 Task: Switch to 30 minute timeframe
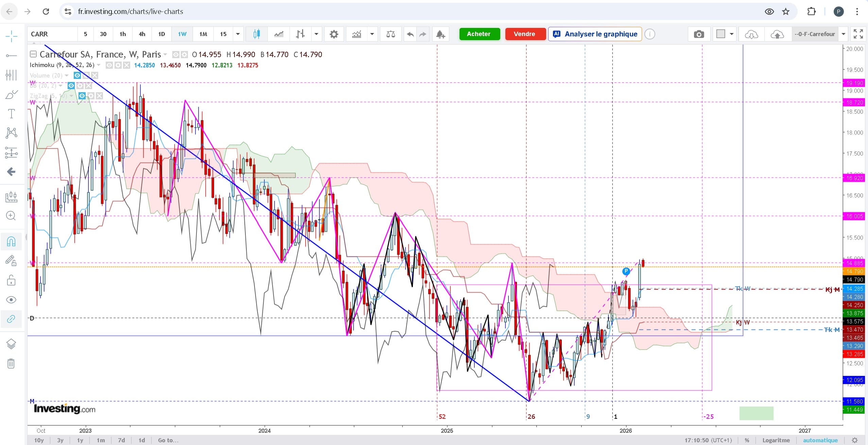103,34
